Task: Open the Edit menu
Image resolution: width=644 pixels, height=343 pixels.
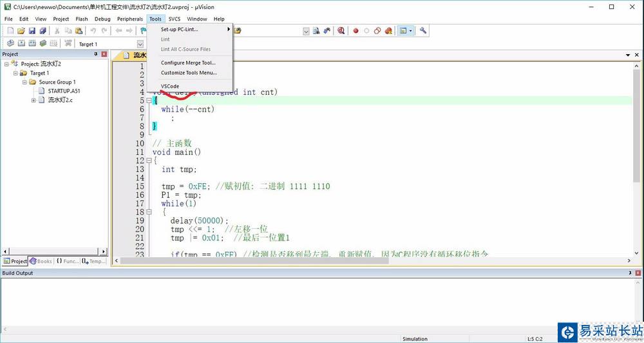Action: click(x=24, y=19)
